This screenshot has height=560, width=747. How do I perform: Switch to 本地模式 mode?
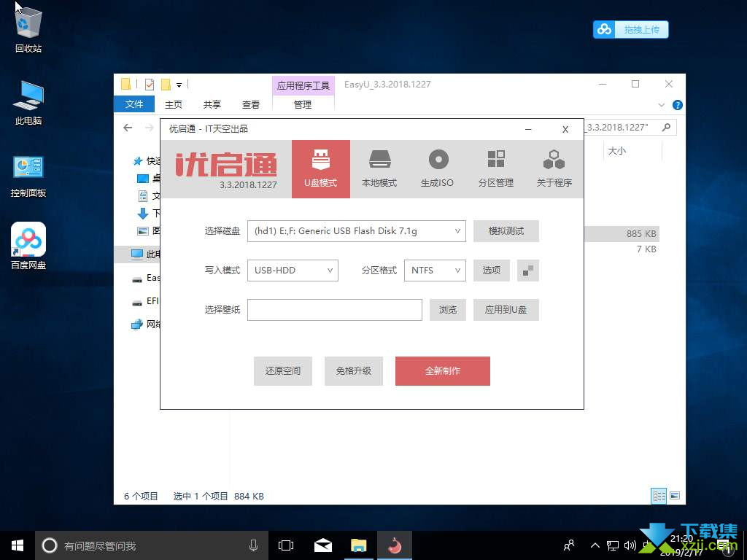click(379, 169)
